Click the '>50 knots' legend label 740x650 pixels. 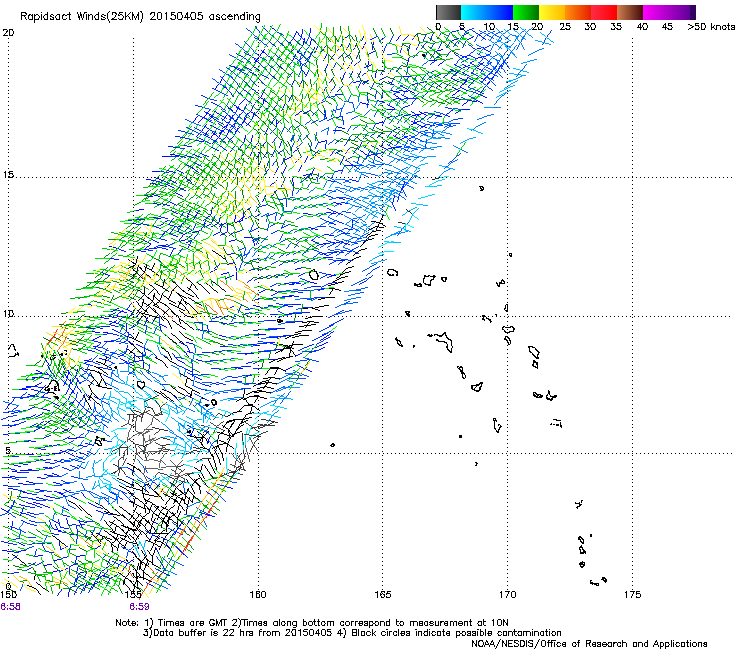click(x=711, y=27)
